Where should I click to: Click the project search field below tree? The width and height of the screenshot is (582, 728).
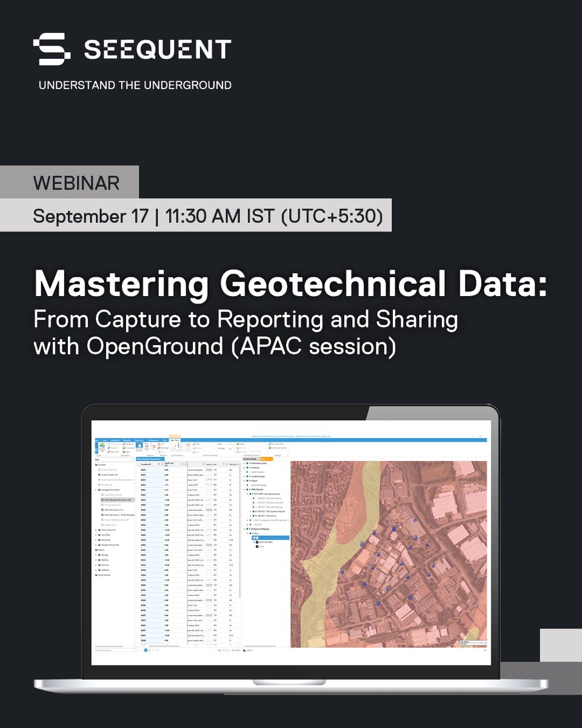click(x=114, y=650)
